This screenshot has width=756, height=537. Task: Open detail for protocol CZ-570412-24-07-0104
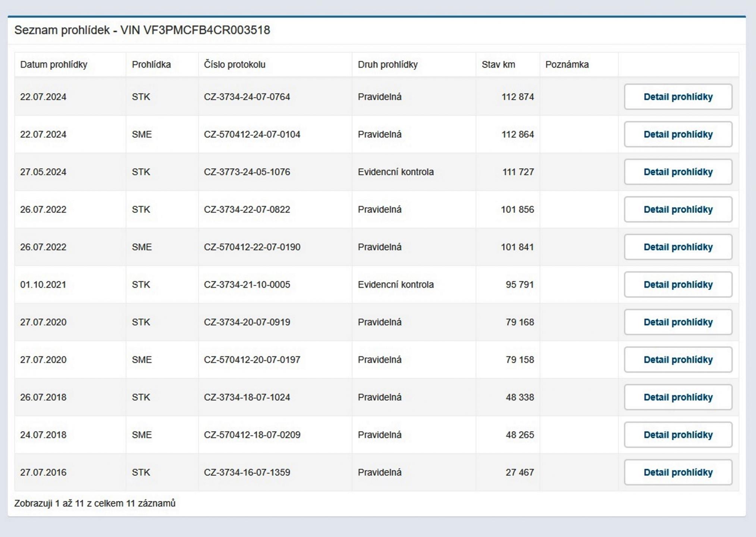678,134
